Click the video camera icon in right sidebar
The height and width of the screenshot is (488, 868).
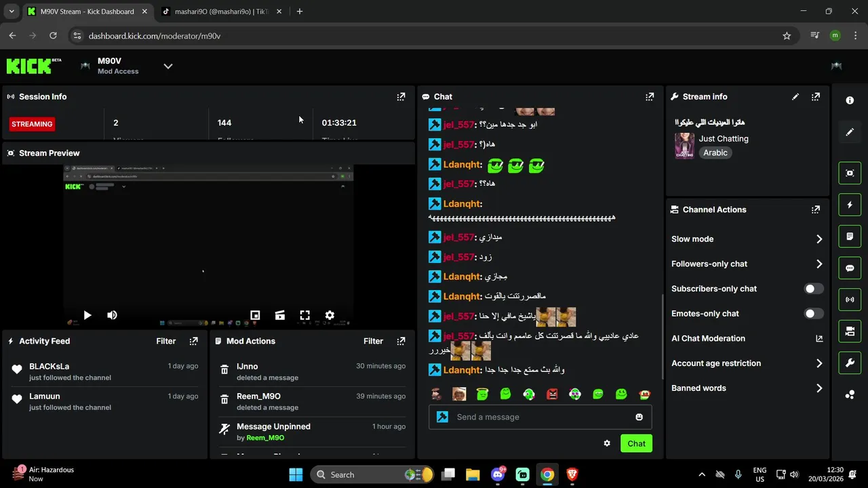click(850, 331)
